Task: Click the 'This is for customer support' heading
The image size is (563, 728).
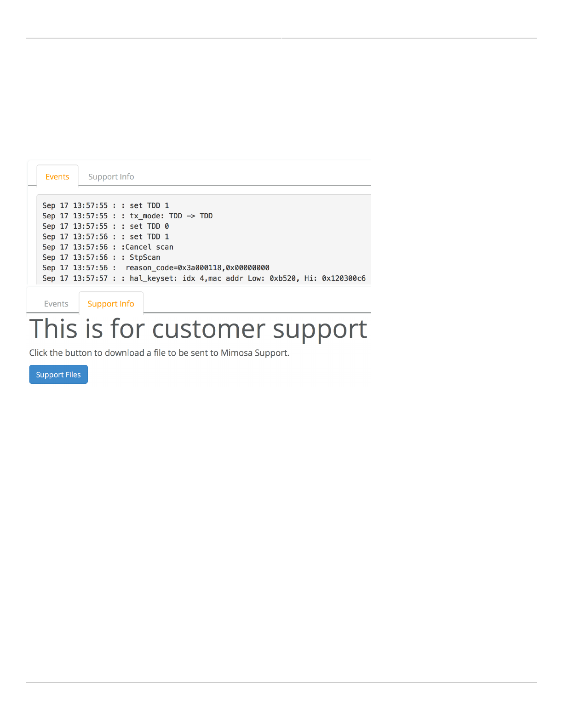Action: pos(198,329)
